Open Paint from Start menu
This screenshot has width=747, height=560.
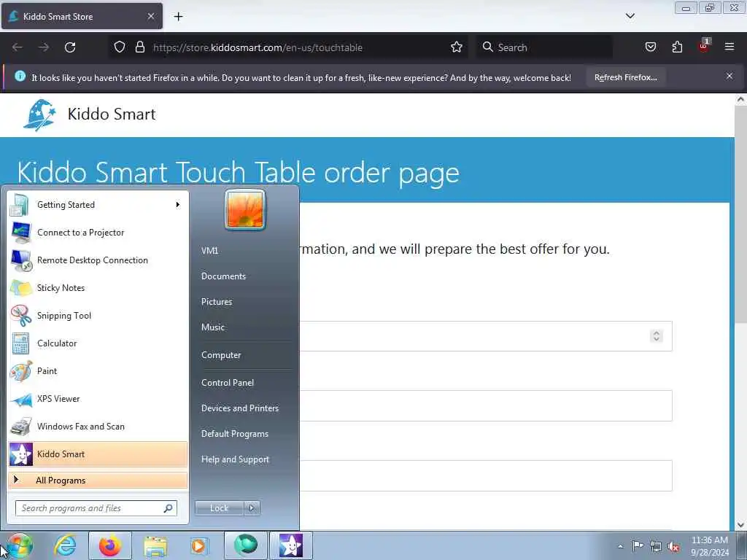98,371
